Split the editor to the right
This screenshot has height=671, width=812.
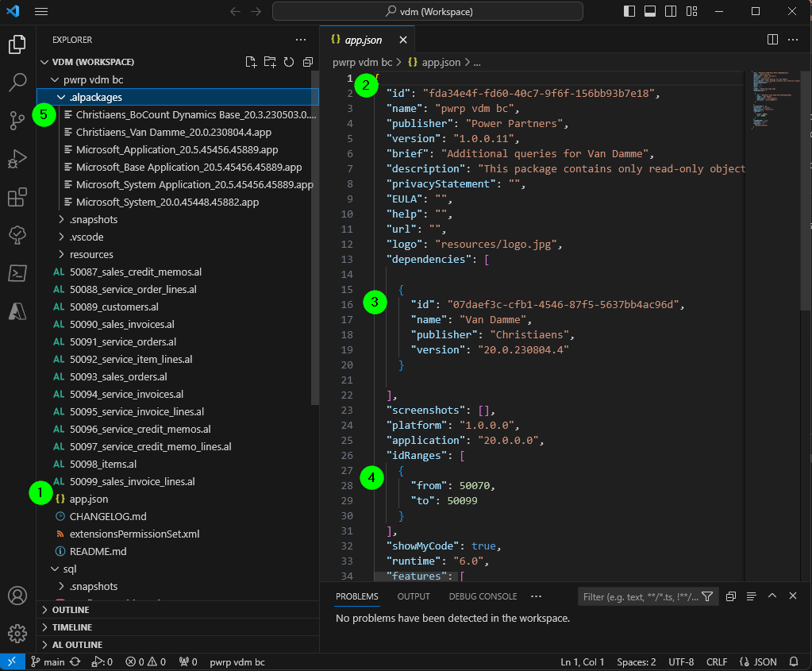coord(772,40)
